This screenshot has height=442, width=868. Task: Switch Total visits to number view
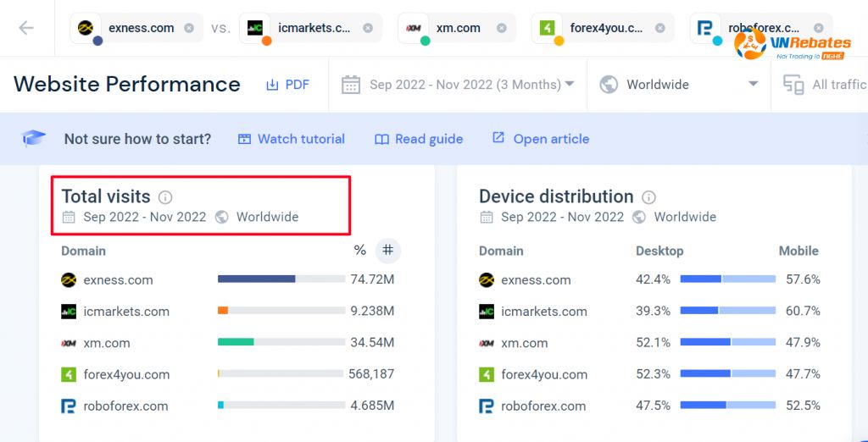click(x=388, y=251)
